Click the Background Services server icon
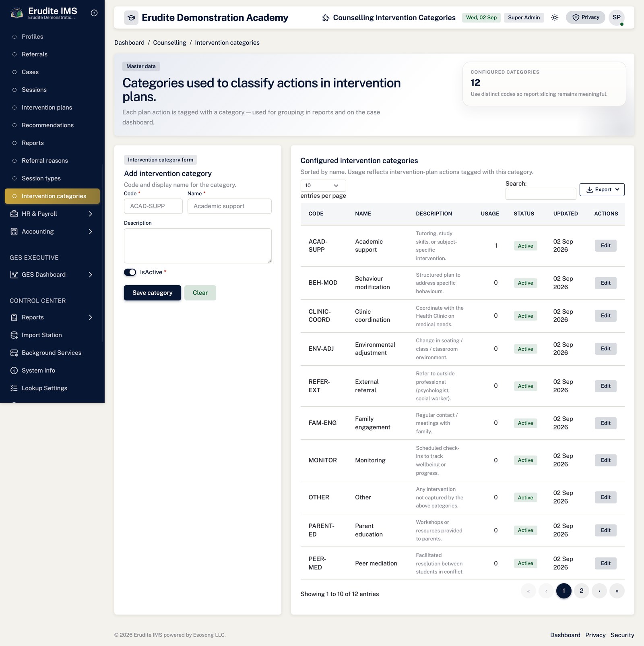644x646 pixels. pyautogui.click(x=14, y=353)
